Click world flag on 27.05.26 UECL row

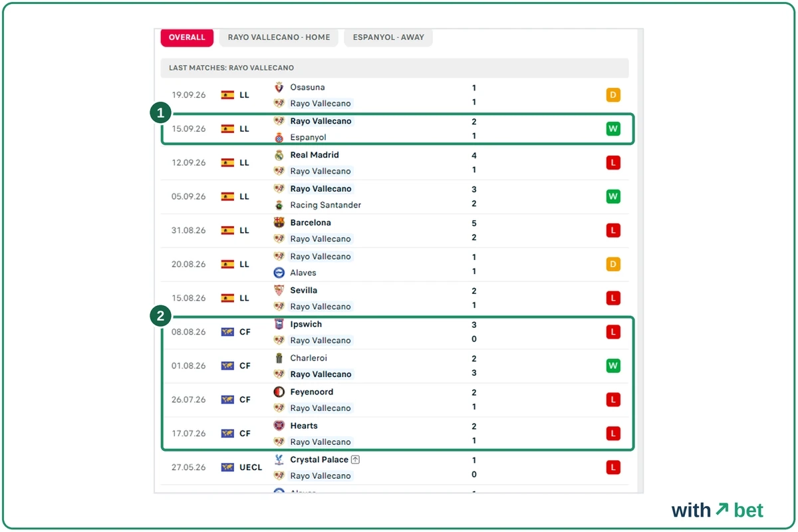click(227, 467)
